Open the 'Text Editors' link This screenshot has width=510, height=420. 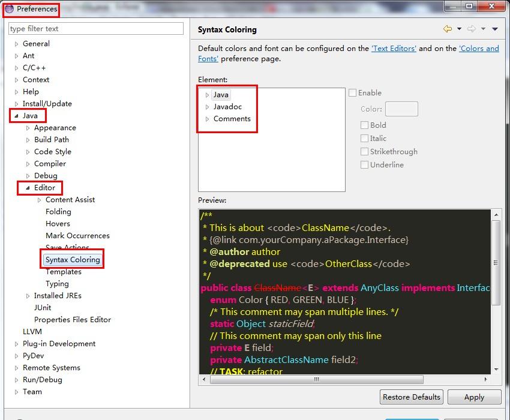[394, 49]
